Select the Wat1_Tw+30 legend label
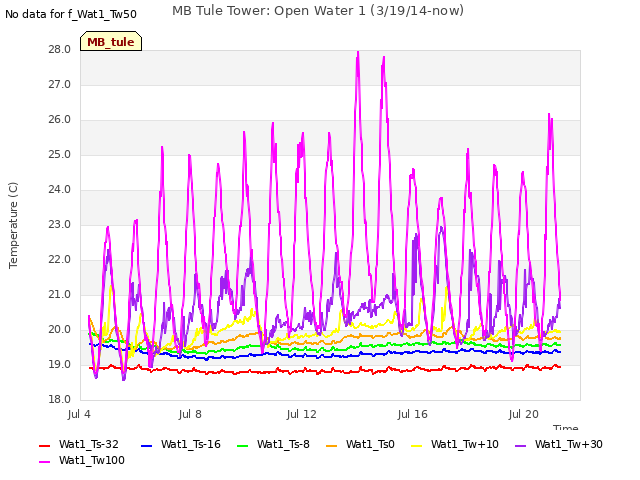 pos(569,444)
